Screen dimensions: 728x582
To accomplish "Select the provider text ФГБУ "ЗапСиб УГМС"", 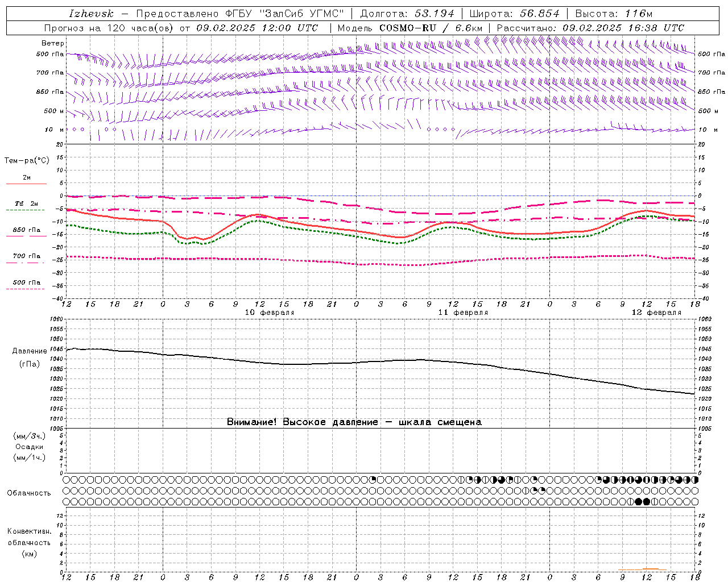I will click(284, 14).
